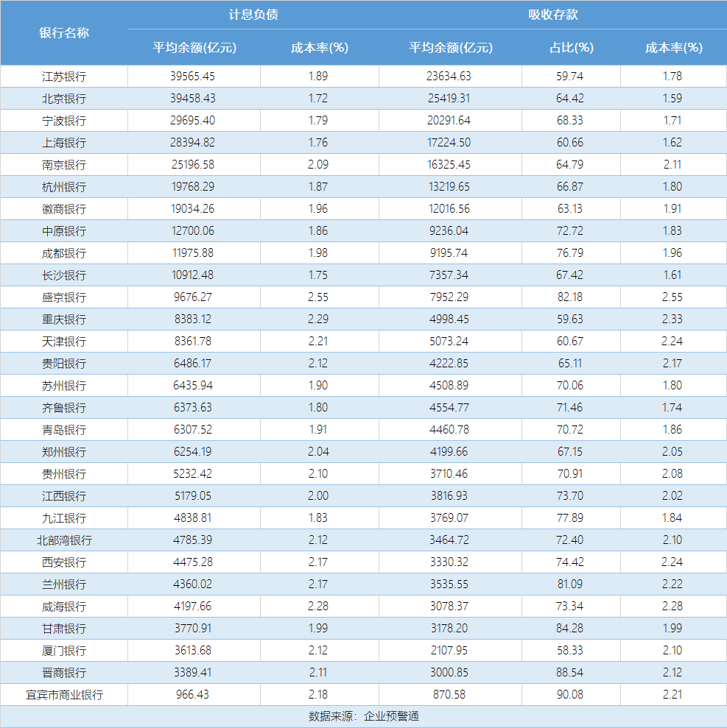The image size is (727, 728).
Task: Click the first 成本率(%) column header
Action: 319,47
